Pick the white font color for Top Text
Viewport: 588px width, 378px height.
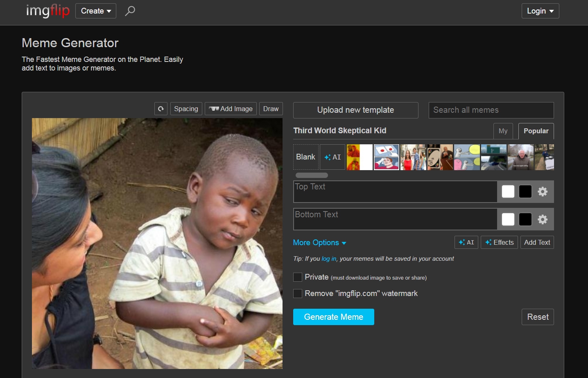508,191
